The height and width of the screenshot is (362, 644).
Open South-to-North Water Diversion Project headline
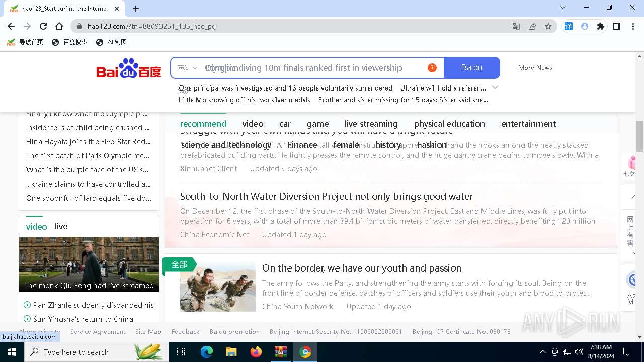click(327, 196)
